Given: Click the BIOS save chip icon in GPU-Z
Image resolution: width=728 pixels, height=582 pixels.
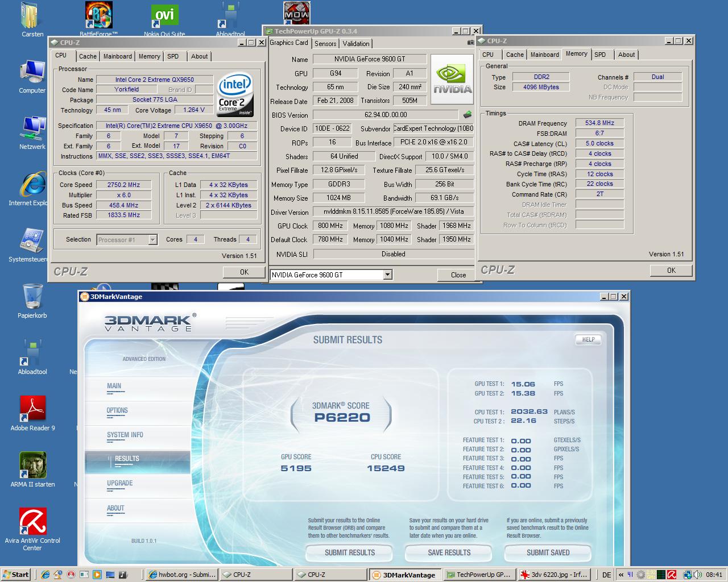Looking at the screenshot, I should (468, 115).
